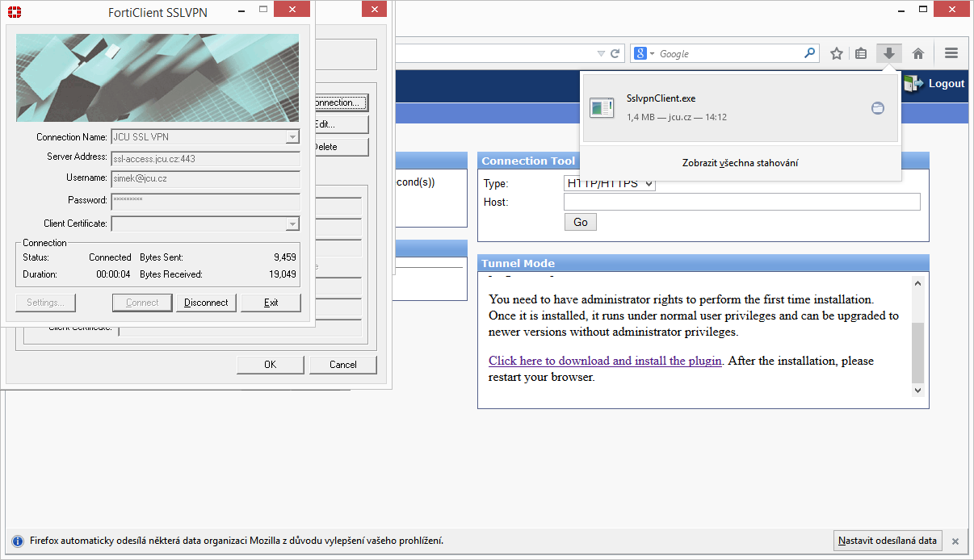Expand the Client Certificate dropdown

(292, 224)
